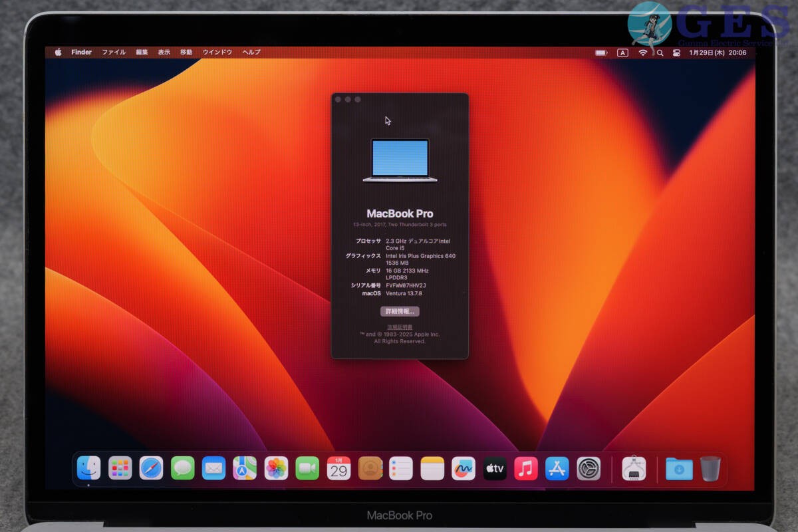Click the Spotlight search magnifier
Image resolution: width=798 pixels, height=532 pixels.
[660, 53]
